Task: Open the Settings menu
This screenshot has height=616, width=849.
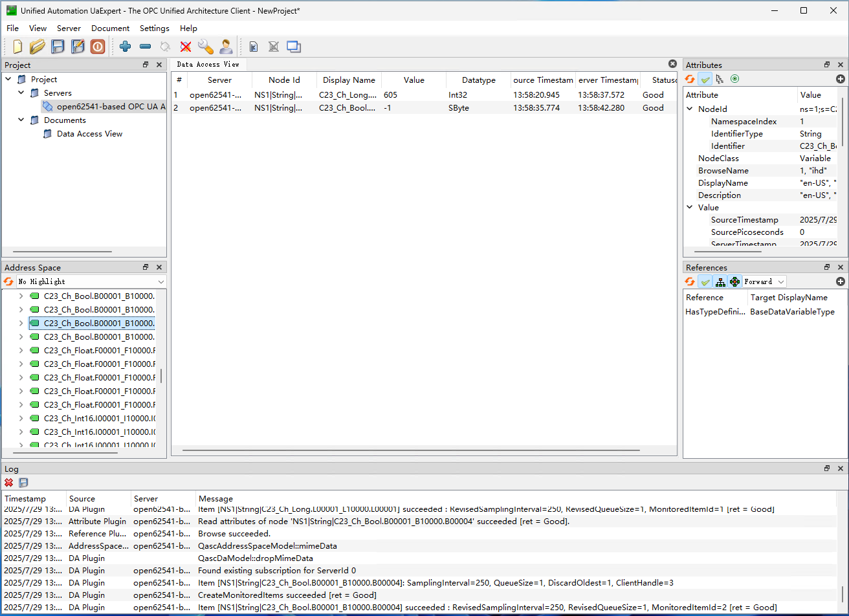Action: pyautogui.click(x=155, y=28)
